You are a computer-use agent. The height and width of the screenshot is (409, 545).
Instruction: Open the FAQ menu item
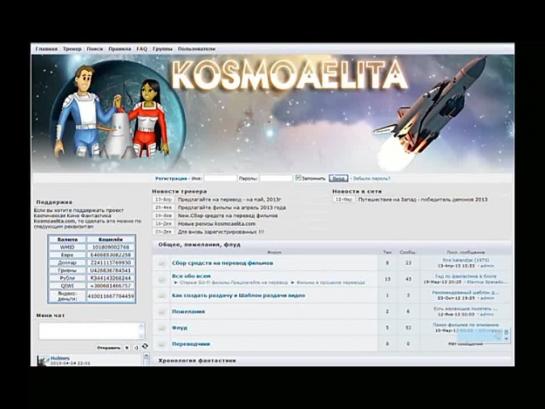click(142, 49)
